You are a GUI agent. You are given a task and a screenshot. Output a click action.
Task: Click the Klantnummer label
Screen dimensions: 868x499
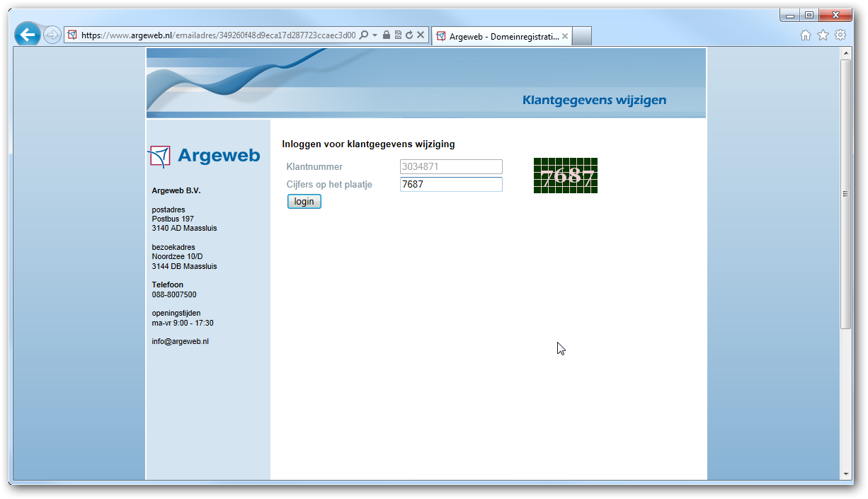click(314, 167)
